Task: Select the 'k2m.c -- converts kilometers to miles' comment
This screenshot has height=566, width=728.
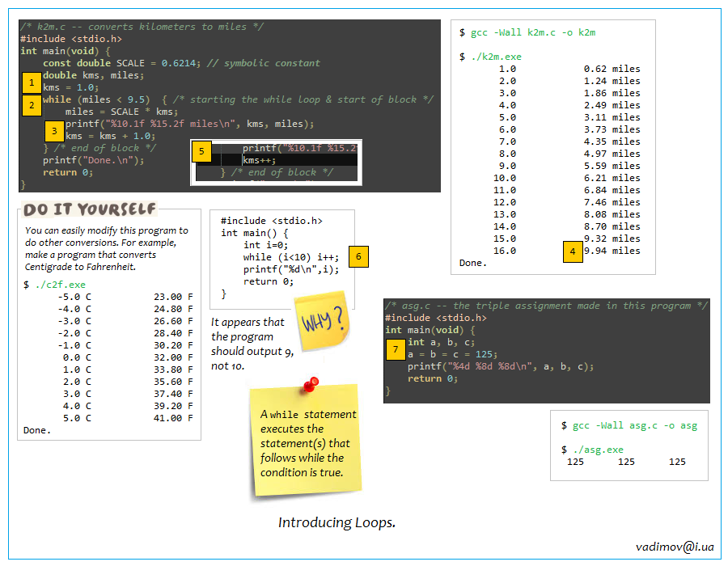Action: (x=142, y=27)
